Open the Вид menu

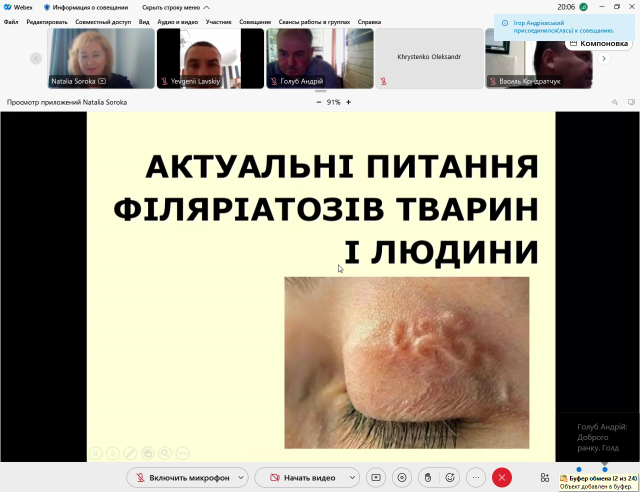[144, 22]
